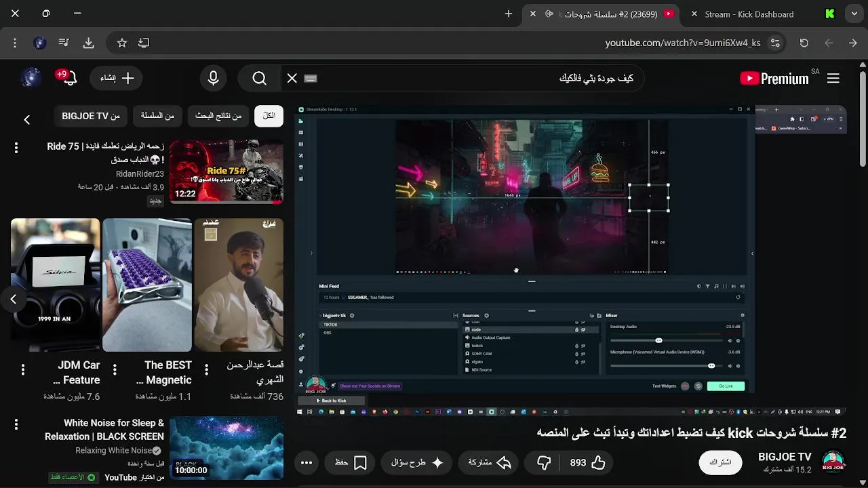Open the browser three-dot menu
The width and height of the screenshot is (868, 488).
tap(15, 43)
